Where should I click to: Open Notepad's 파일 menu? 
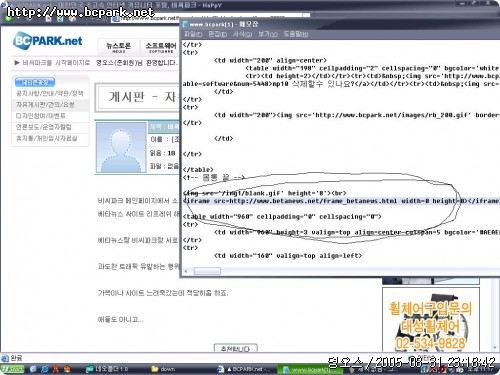193,34
